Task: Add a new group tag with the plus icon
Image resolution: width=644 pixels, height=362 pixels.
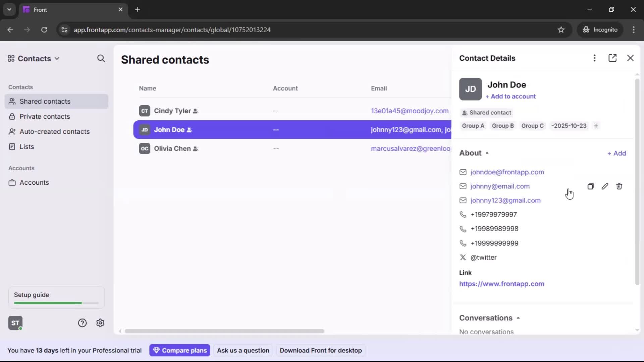Action: click(x=596, y=126)
